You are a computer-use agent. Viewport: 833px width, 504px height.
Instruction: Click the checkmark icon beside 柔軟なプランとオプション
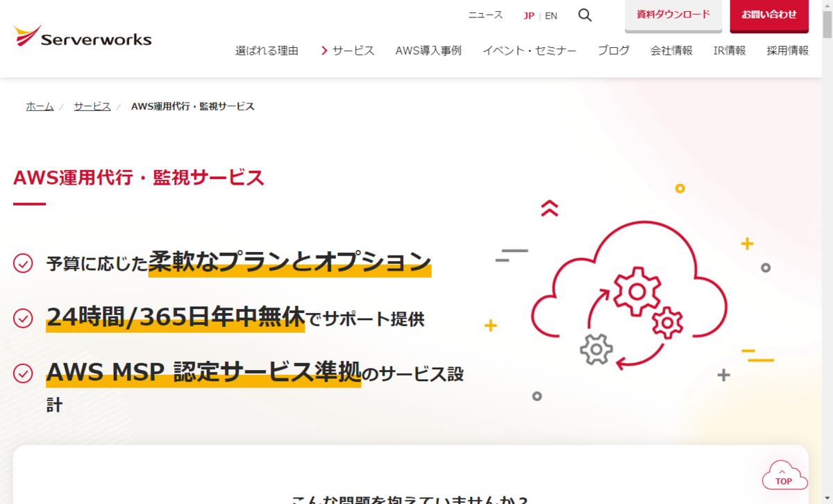(x=23, y=263)
